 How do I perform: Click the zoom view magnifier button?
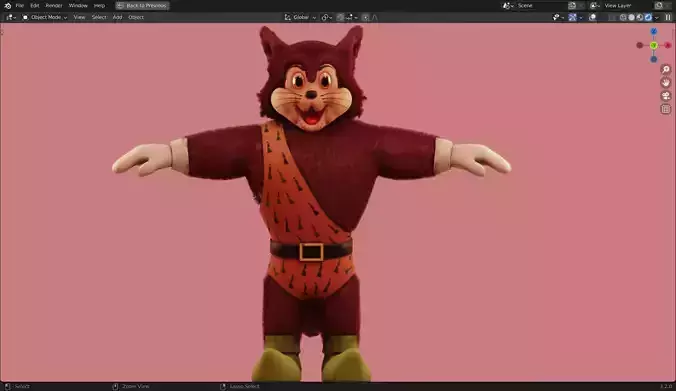click(x=666, y=69)
